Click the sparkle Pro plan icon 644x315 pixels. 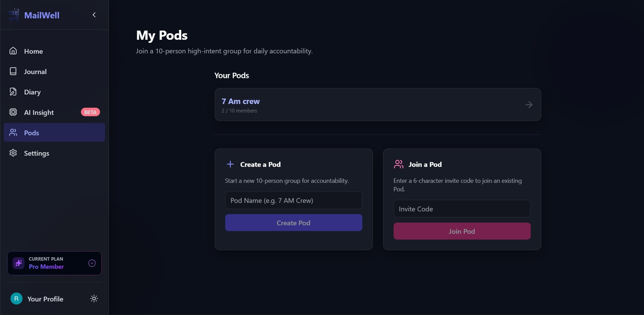[x=19, y=263]
